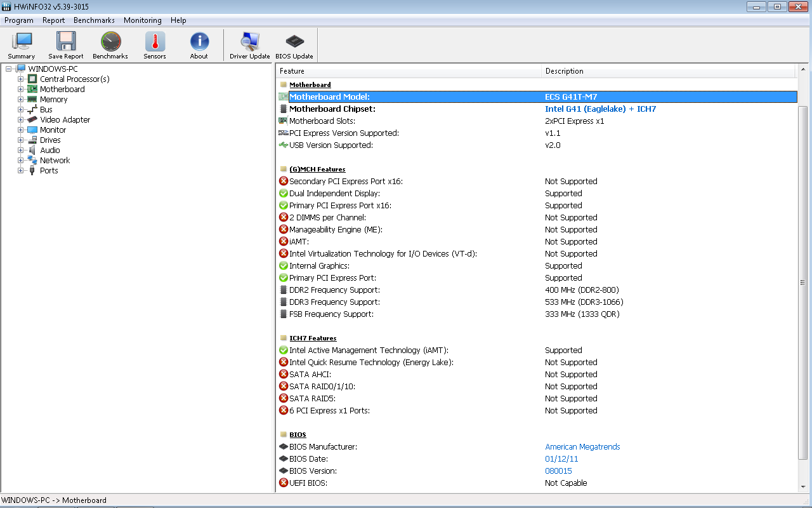Click the Audio speaker icon in tree
Viewport: 812px width, 508px height.
[32, 150]
